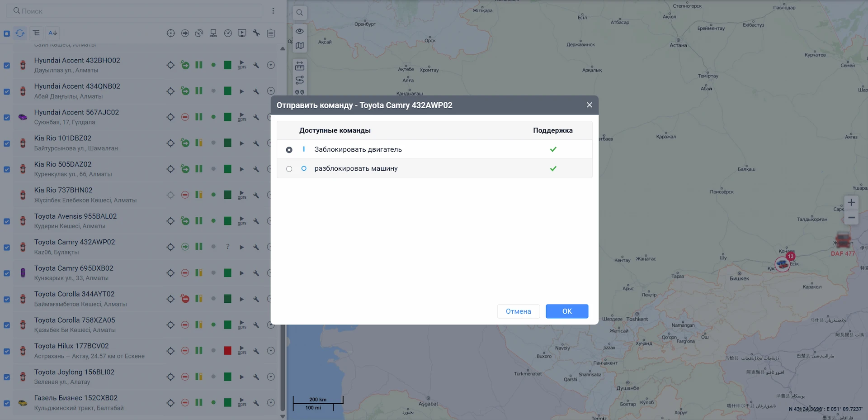
Task: Select the 'Заблокировать двигатель' command radio button
Action: (x=289, y=150)
